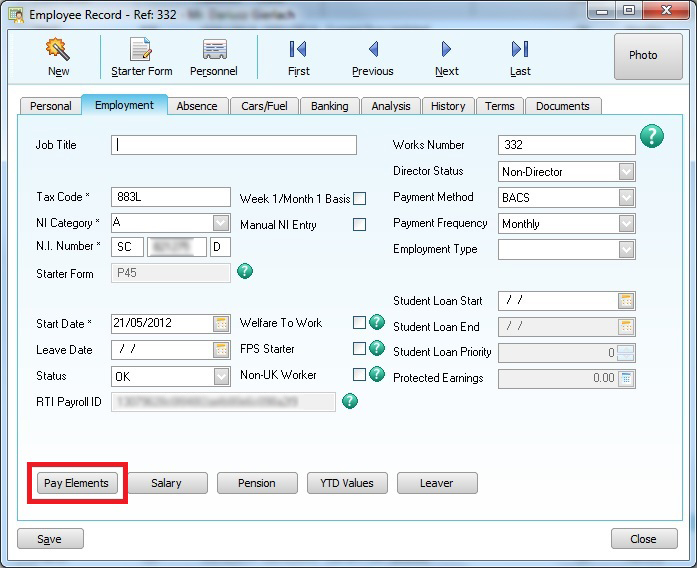Adjust the Student Loan Priority spinner
The height and width of the screenshot is (568, 697).
(x=626, y=353)
